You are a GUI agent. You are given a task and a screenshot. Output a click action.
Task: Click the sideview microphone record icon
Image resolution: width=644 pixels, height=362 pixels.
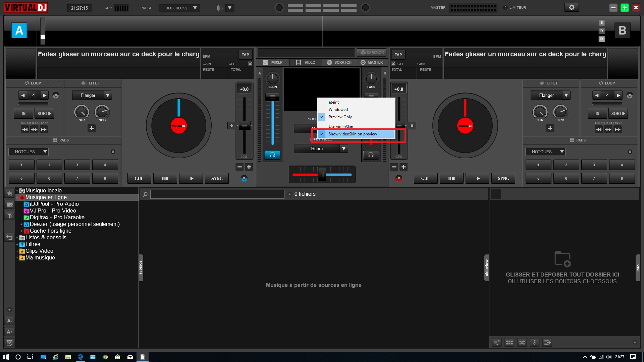535,342
